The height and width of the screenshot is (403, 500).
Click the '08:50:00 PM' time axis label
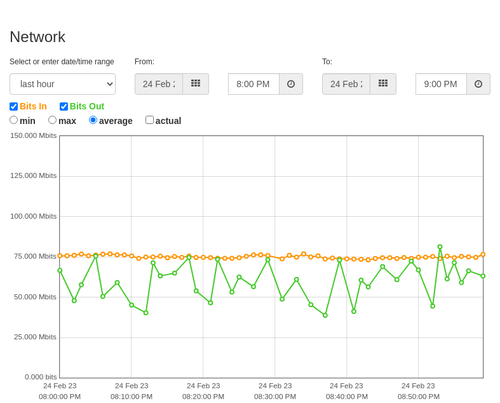418,397
